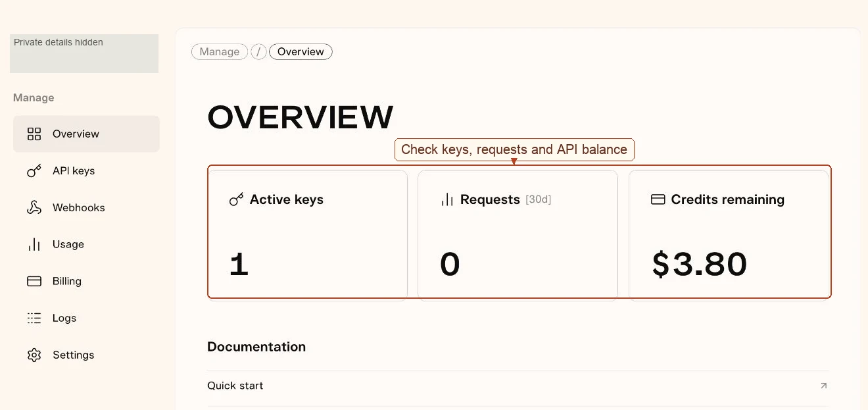Click the Logs list icon in sidebar
This screenshot has height=410, width=868.
[34, 319]
